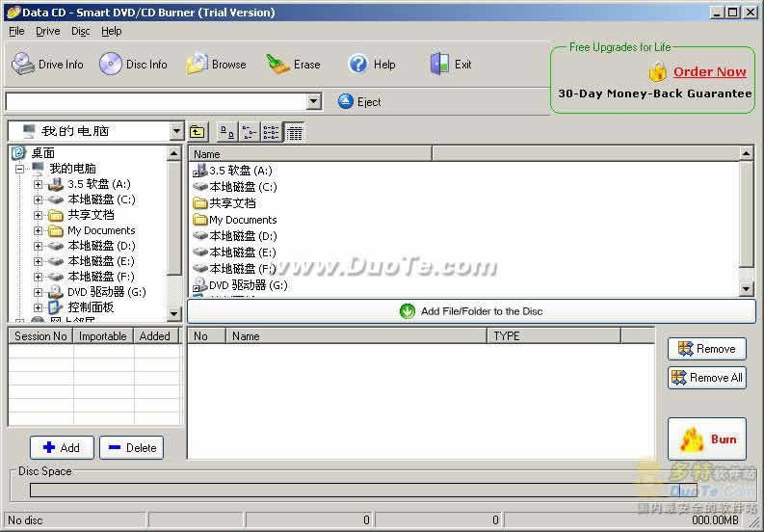The height and width of the screenshot is (532, 764).
Task: Expand 3.5 软盘 (A:) tree node
Action: 38,184
